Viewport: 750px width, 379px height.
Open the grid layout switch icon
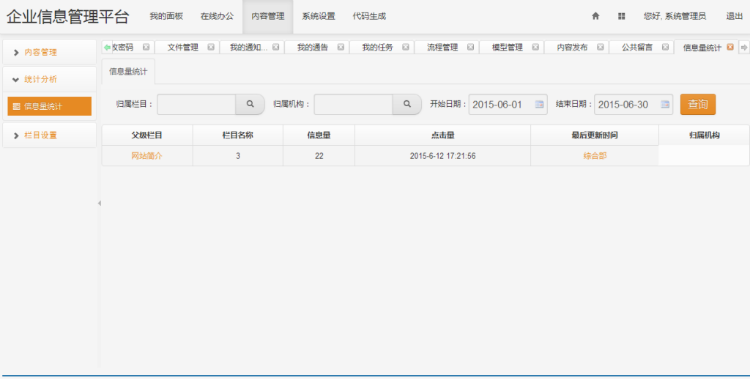(621, 16)
